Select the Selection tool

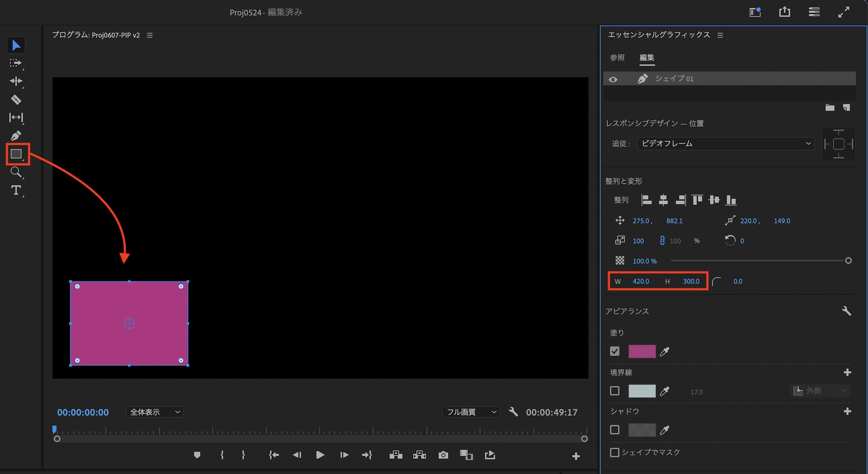coord(16,45)
